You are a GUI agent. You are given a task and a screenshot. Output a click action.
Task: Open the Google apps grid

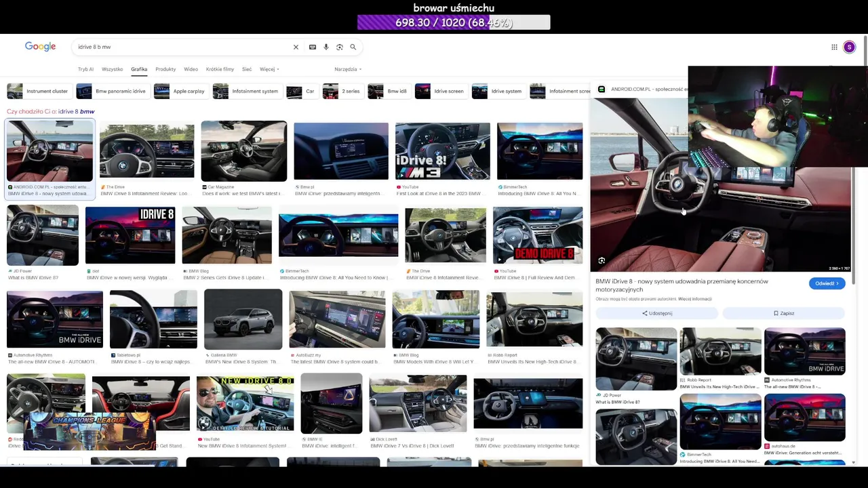[834, 47]
